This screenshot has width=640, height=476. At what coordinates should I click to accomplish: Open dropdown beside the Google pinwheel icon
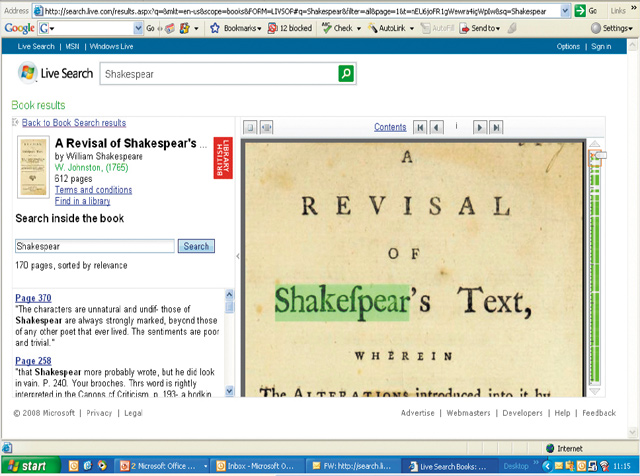point(196,29)
